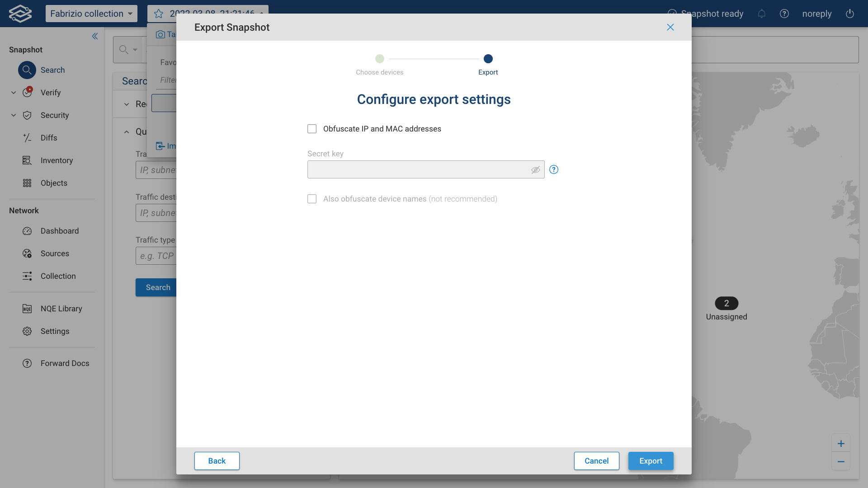868x488 pixels.
Task: Open the secret key help question mark
Action: click(x=554, y=169)
